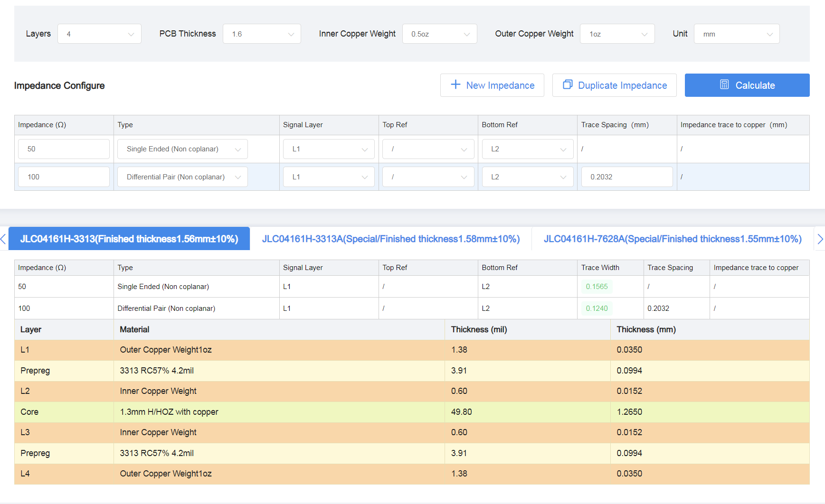Open Top Ref dropdown in 50 ohm row
825x504 pixels.
(x=428, y=149)
